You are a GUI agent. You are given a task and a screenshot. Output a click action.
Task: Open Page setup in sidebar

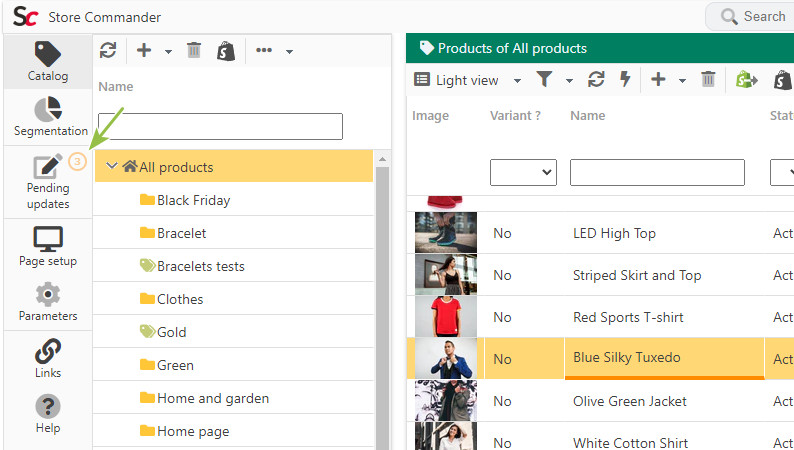click(48, 247)
